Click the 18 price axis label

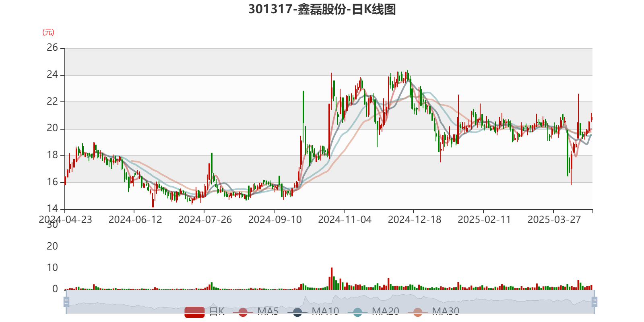(52, 155)
